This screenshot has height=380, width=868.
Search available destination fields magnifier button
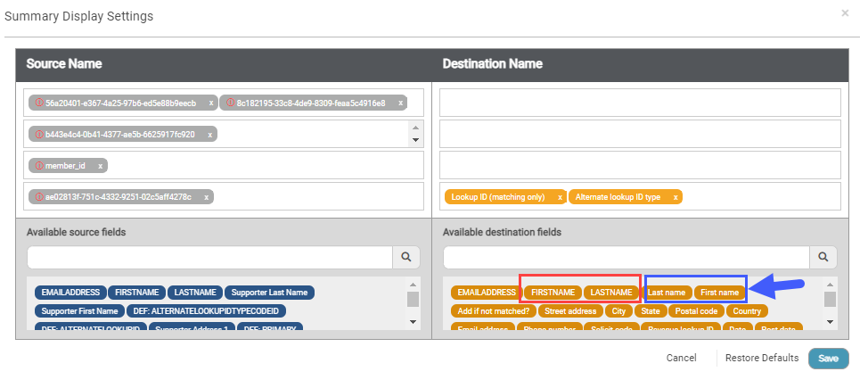[x=823, y=257]
